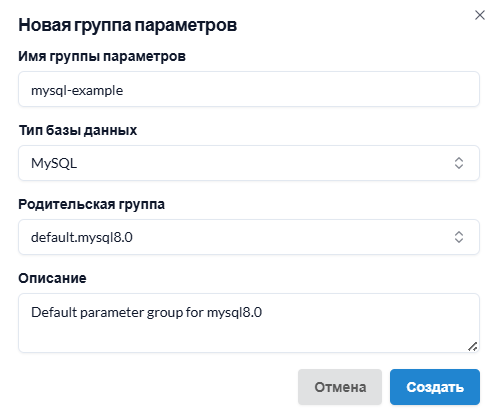Focus the Описание text area
The width and height of the screenshot is (493, 416).
click(x=249, y=323)
